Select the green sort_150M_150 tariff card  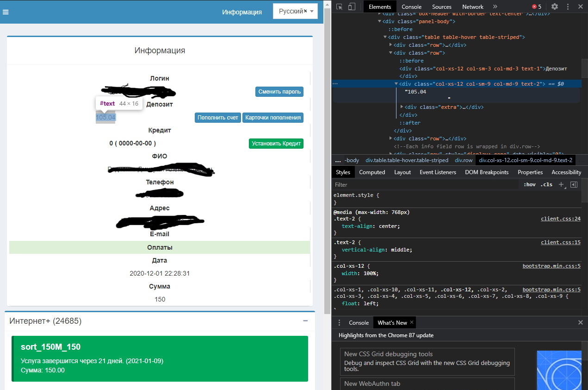point(160,359)
